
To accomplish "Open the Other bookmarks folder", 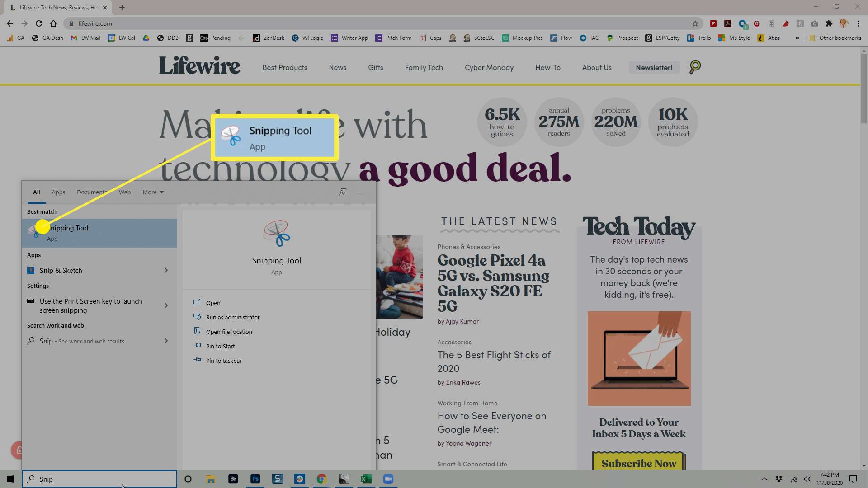I will [835, 38].
